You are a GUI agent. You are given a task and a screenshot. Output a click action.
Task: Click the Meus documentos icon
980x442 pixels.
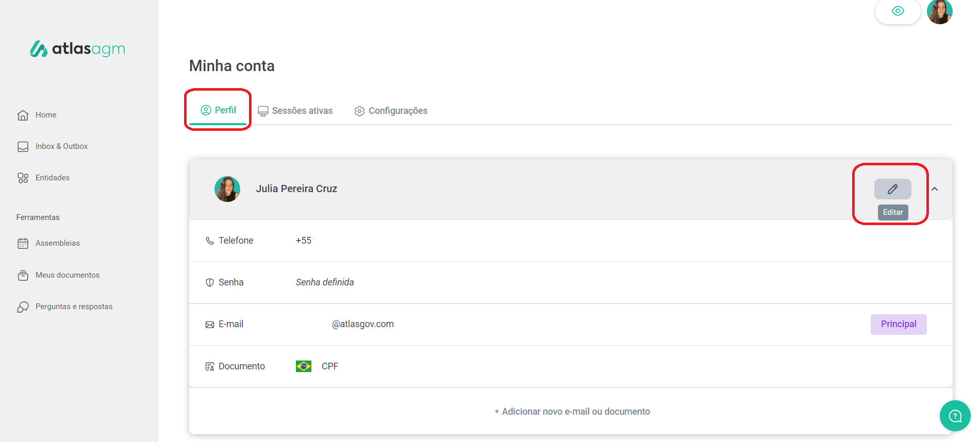pos(23,275)
